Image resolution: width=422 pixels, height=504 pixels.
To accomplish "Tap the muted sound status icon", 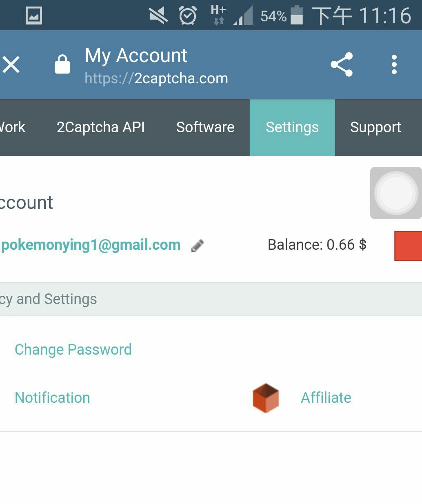I will click(158, 16).
